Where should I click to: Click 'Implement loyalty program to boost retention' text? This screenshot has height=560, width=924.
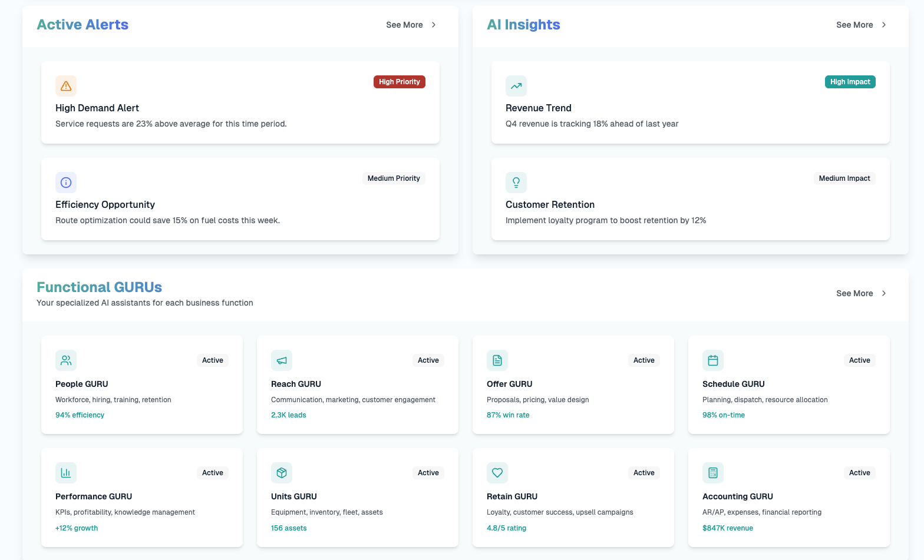point(606,220)
